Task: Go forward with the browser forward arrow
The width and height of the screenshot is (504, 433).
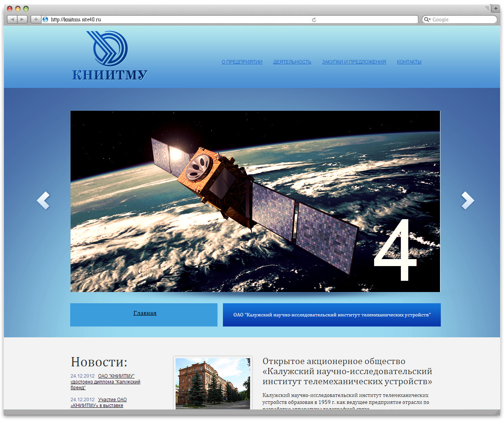Action: (x=22, y=19)
